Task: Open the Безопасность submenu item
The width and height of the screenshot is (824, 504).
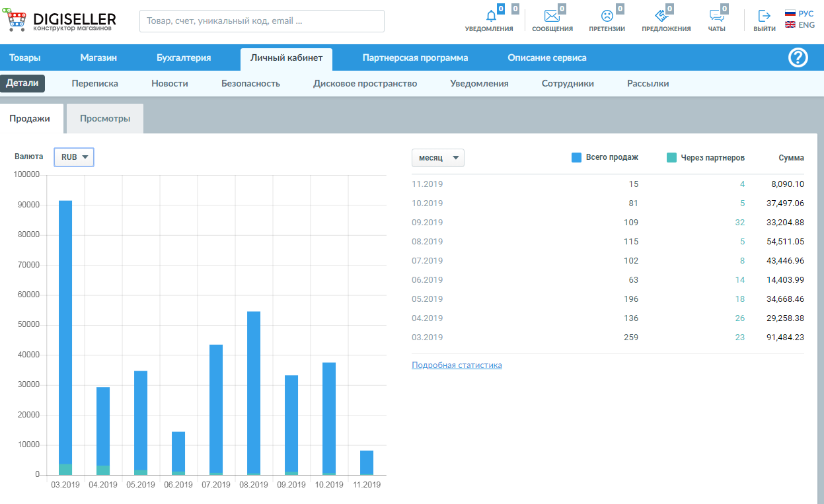Action: (x=250, y=84)
